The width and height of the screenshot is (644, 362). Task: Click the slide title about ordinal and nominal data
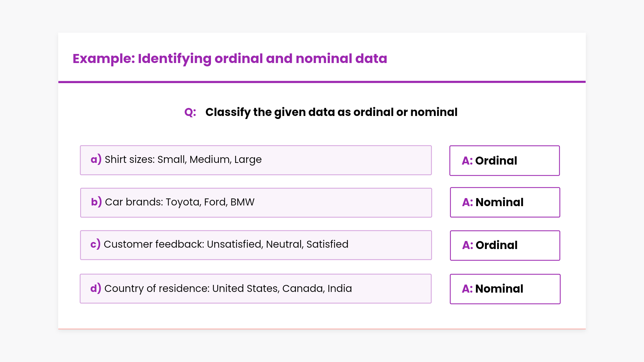coord(230,59)
